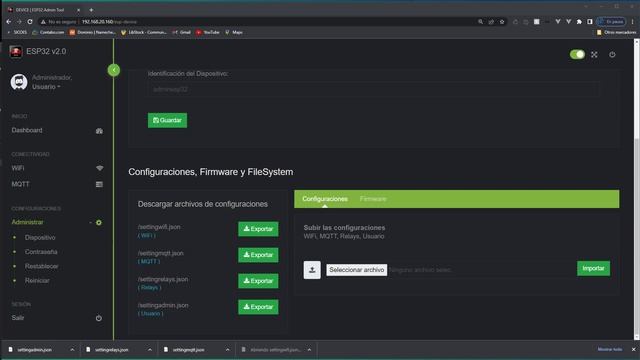
Task: Open the Dashboard menu item
Action: coord(27,130)
